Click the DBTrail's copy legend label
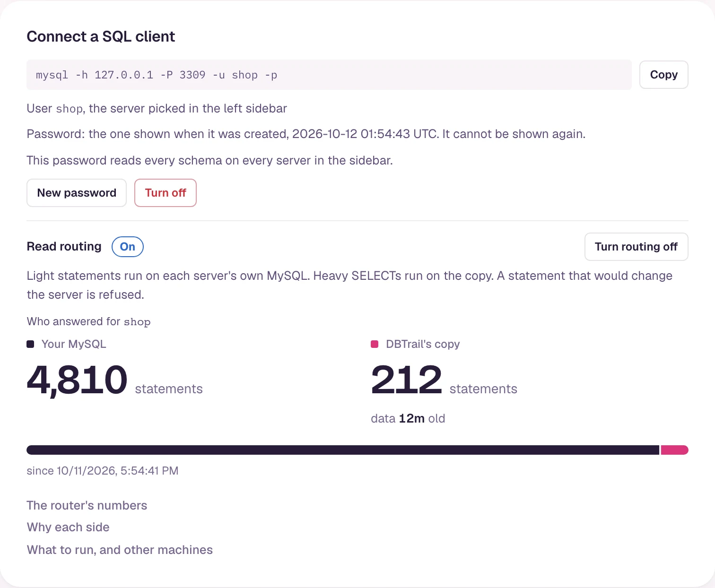The height and width of the screenshot is (588, 715). 423,344
